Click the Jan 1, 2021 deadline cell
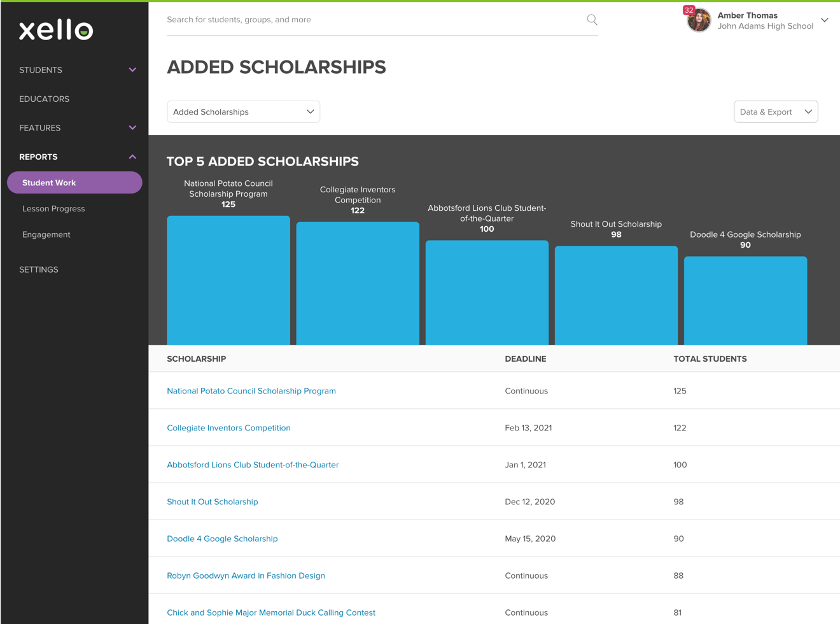This screenshot has width=840, height=624. coord(526,465)
